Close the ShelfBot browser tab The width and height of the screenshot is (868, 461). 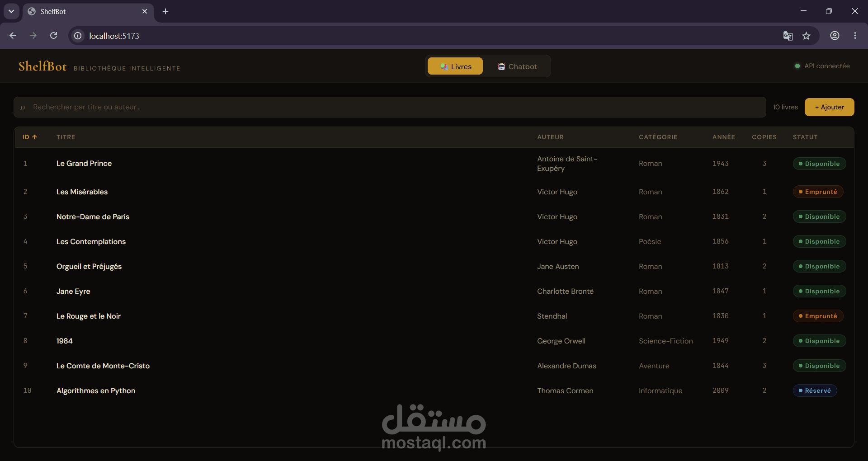click(145, 11)
